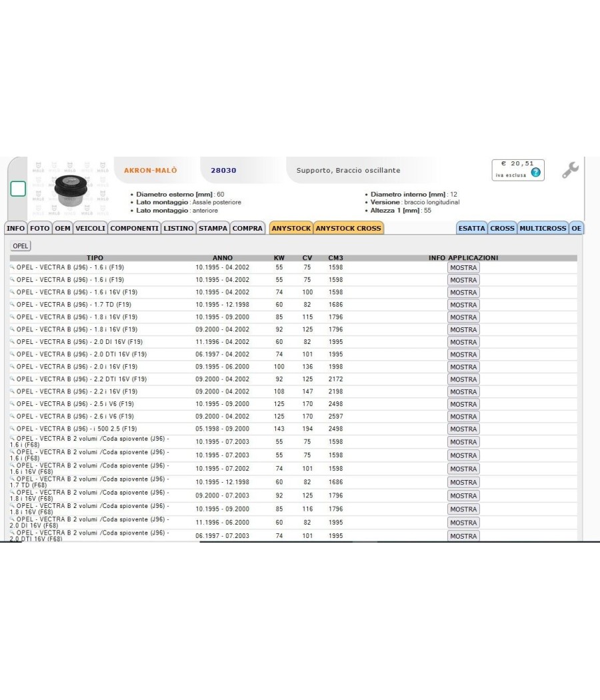Image resolution: width=600 pixels, height=700 pixels.
Task: Click magnifier icon for 2.6 i V6 (F19)
Action: pyautogui.click(x=12, y=416)
